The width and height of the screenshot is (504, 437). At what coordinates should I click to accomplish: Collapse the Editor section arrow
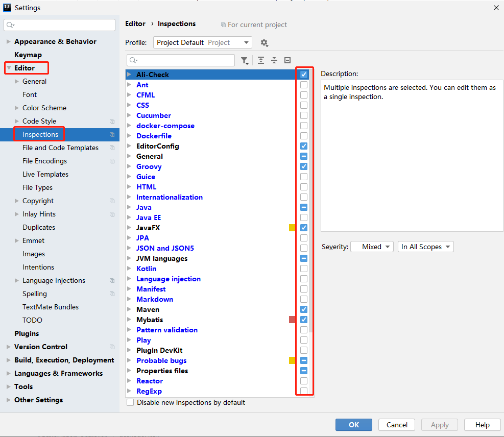[9, 68]
